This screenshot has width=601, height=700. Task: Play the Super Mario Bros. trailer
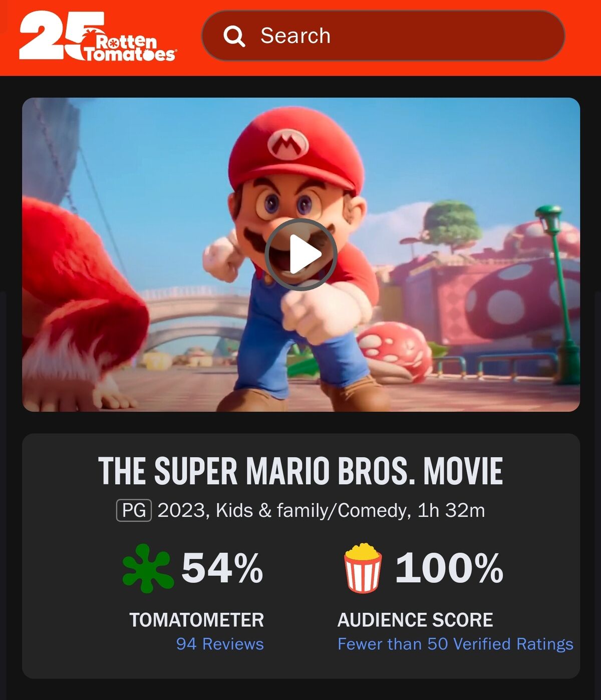pyautogui.click(x=300, y=254)
